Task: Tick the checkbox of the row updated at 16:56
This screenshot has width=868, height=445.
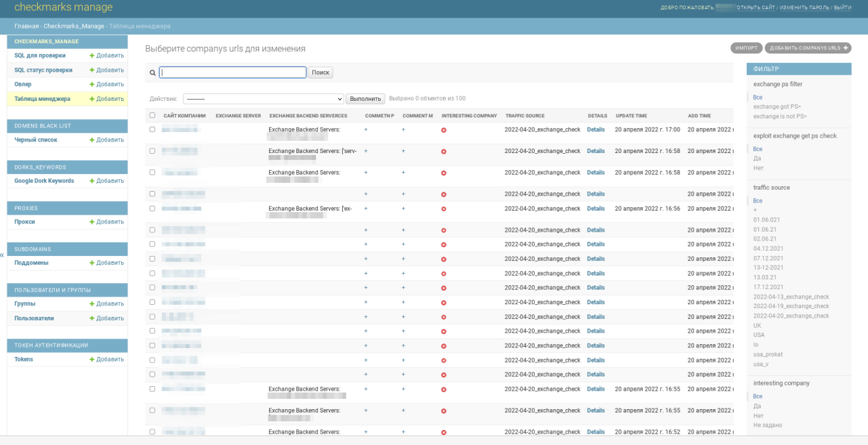Action: [152, 209]
